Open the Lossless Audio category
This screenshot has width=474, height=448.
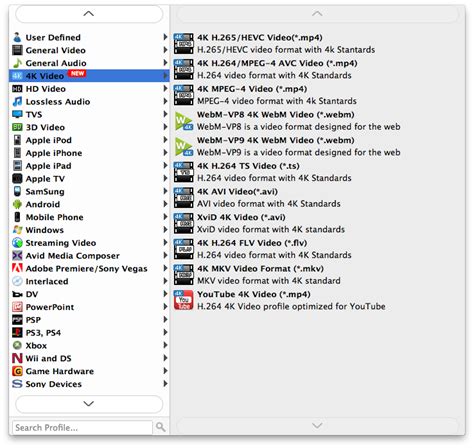(89, 102)
